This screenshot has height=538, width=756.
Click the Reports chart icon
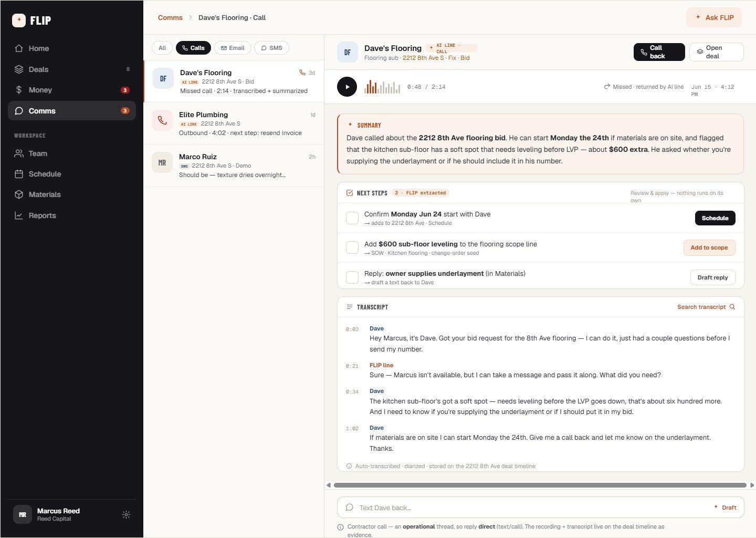(19, 215)
